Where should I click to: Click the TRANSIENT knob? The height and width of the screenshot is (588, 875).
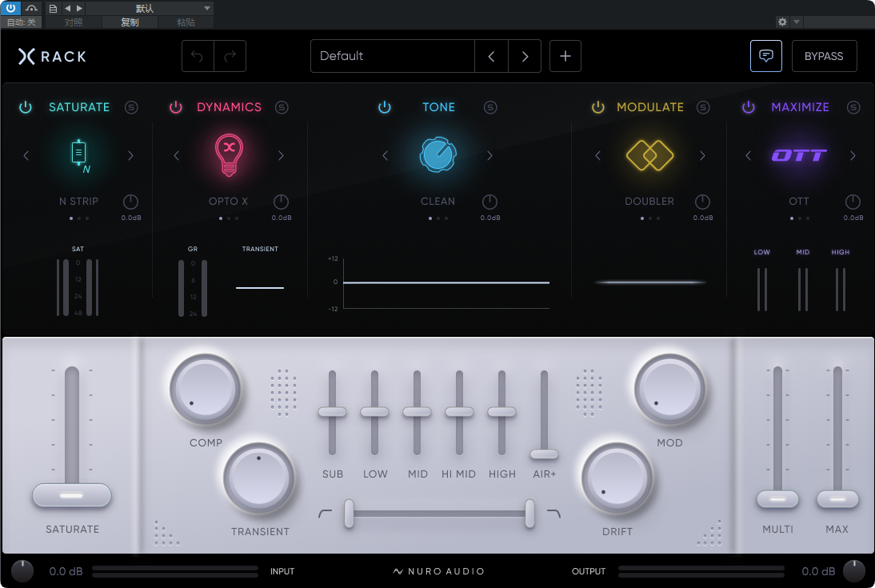click(x=259, y=478)
